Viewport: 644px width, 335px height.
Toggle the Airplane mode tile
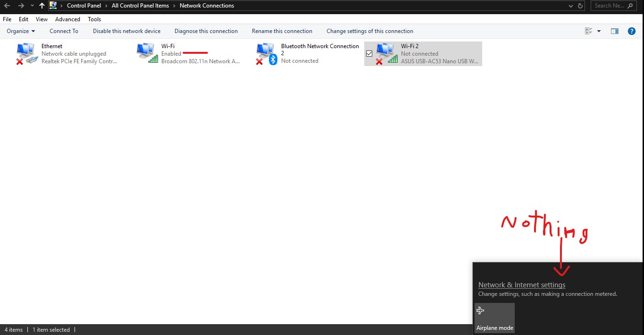tap(494, 318)
